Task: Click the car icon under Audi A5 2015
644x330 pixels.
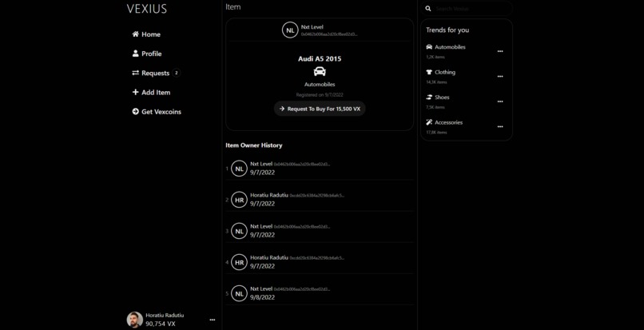Action: pos(320,71)
